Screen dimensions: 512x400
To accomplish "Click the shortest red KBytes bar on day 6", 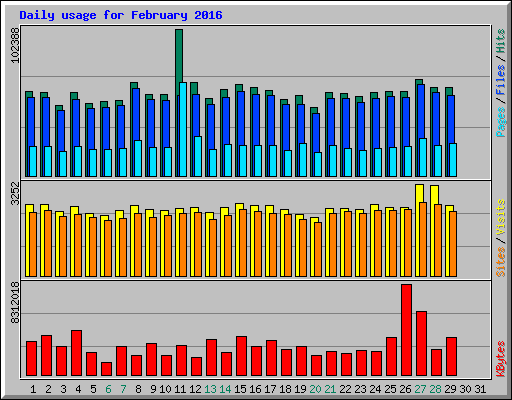I will pyautogui.click(x=106, y=369).
